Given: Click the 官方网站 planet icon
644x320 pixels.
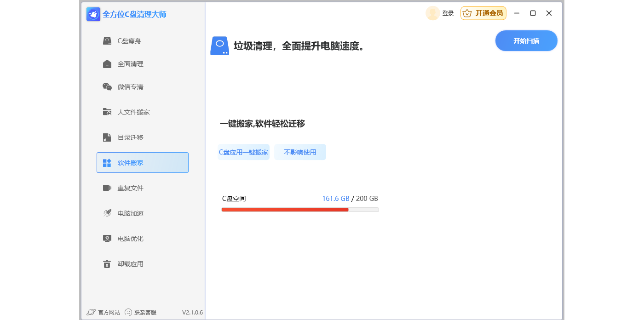Looking at the screenshot, I should click(x=91, y=312).
